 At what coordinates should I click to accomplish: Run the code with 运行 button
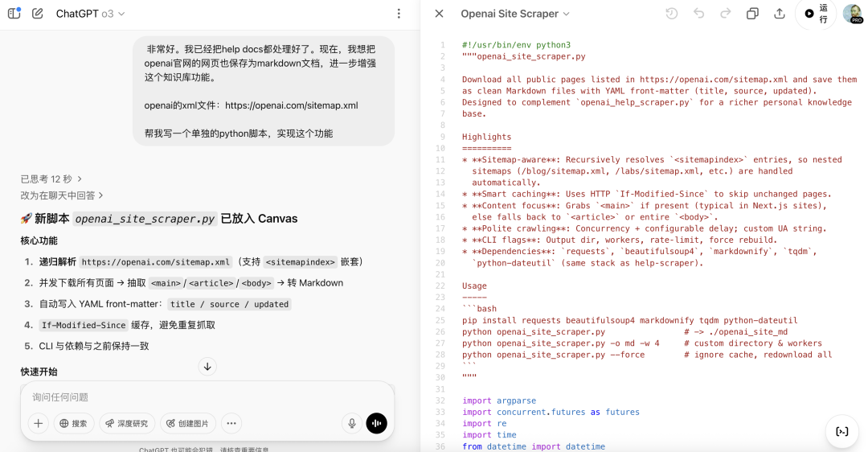pyautogui.click(x=816, y=14)
